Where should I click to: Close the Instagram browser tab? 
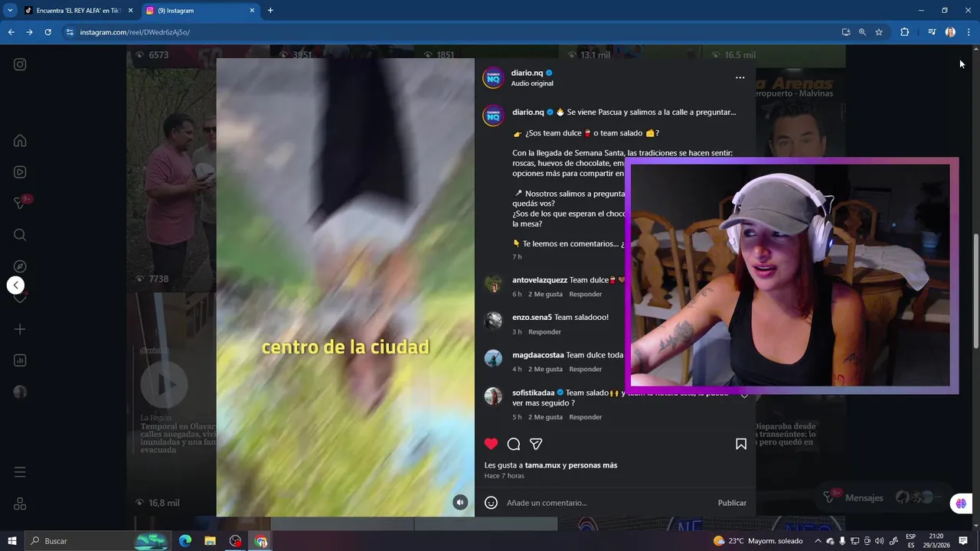pos(253,11)
